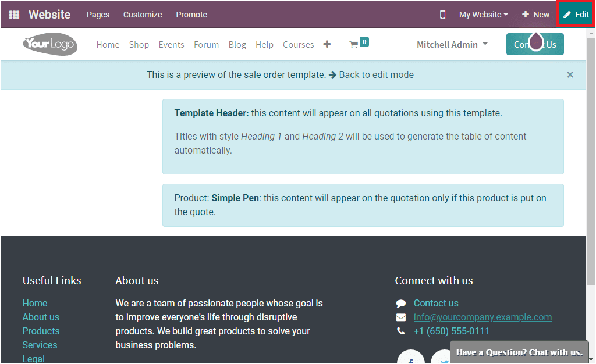This screenshot has height=364, width=596.
Task: Click the speech bubble icon beside Contact us
Action: point(400,303)
